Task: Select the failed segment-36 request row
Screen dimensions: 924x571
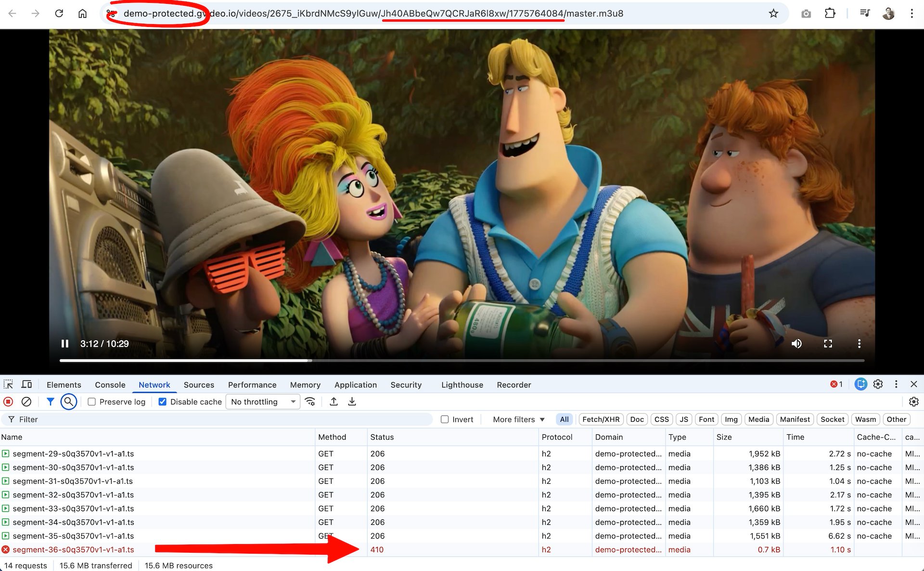Action: [x=462, y=550]
